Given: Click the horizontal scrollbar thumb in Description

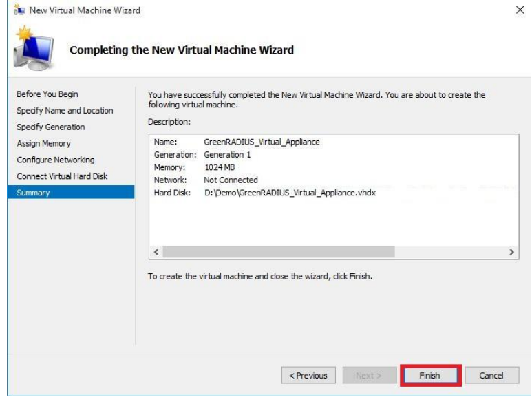Looking at the screenshot, I should 279,252.
